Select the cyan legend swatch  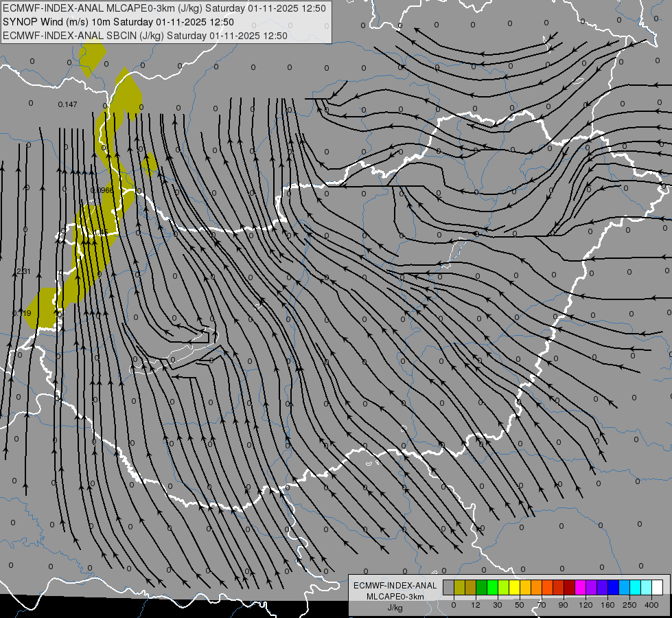pos(636,587)
